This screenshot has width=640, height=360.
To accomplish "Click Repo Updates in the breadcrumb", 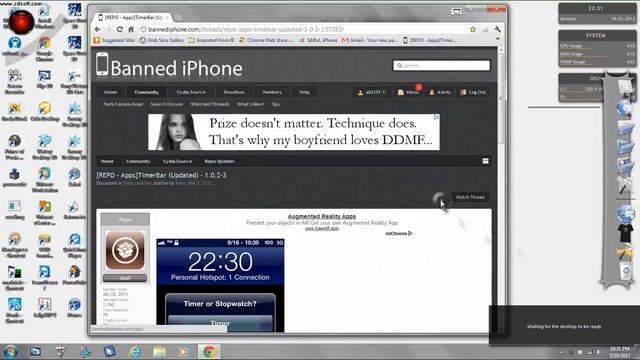I will (x=220, y=161).
